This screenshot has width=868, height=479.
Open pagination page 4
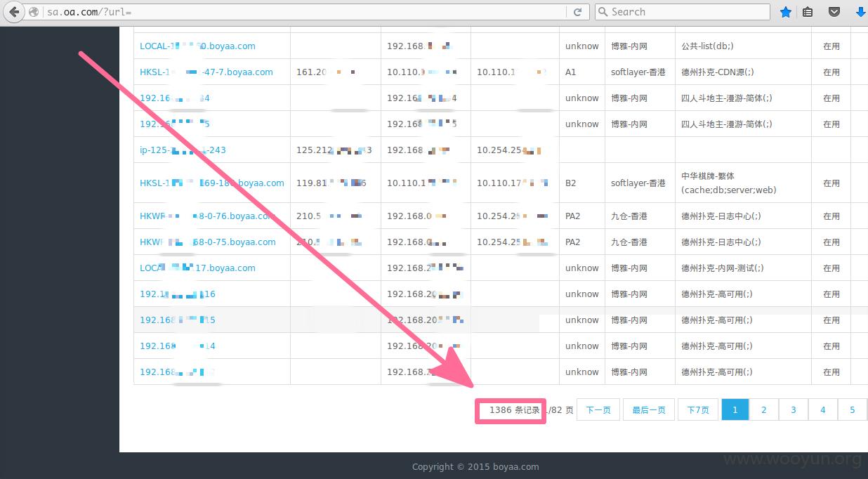[x=823, y=410]
